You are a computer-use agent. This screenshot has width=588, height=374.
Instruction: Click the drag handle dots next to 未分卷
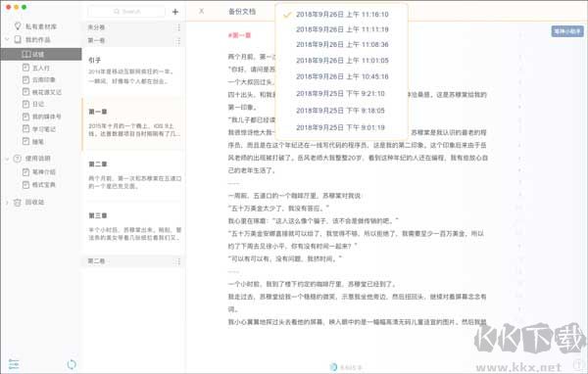point(178,27)
